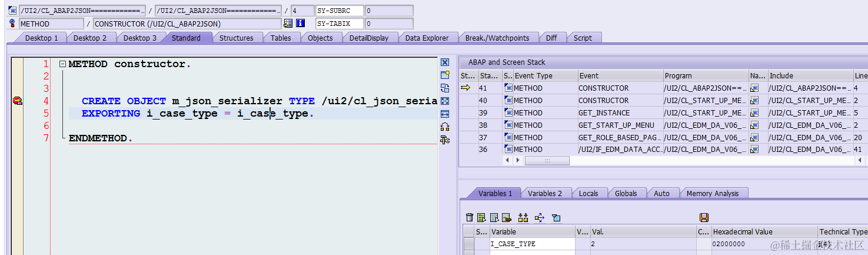This screenshot has height=255, width=868.
Task: Open the DetailDisplay tab
Action: (369, 38)
